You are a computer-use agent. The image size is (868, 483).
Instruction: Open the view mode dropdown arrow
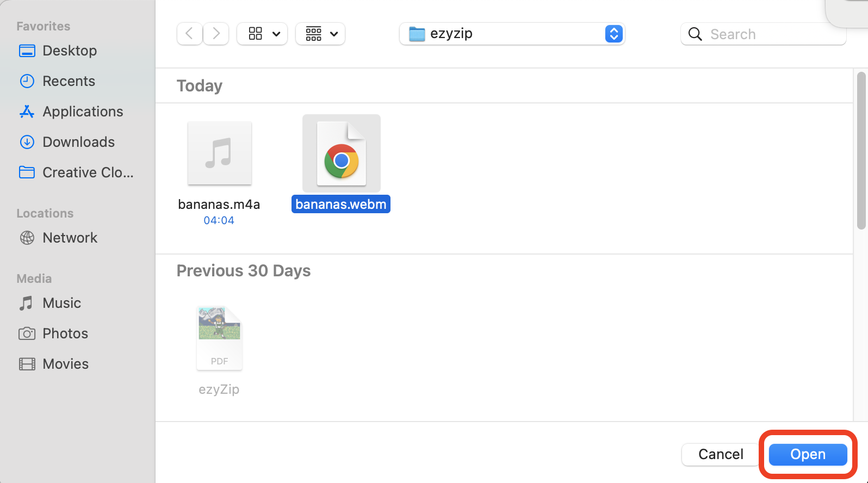[x=276, y=34]
